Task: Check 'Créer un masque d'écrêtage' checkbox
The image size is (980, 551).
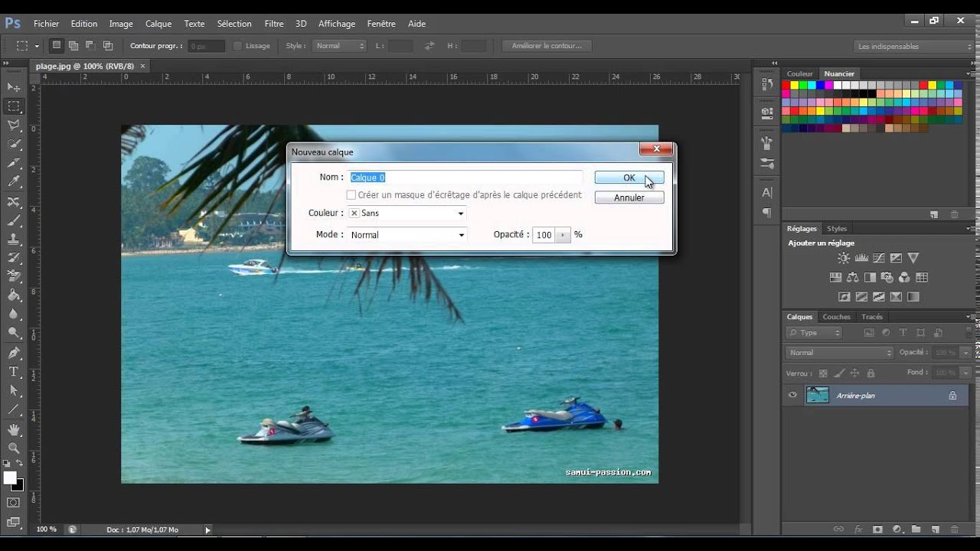Action: (x=351, y=195)
